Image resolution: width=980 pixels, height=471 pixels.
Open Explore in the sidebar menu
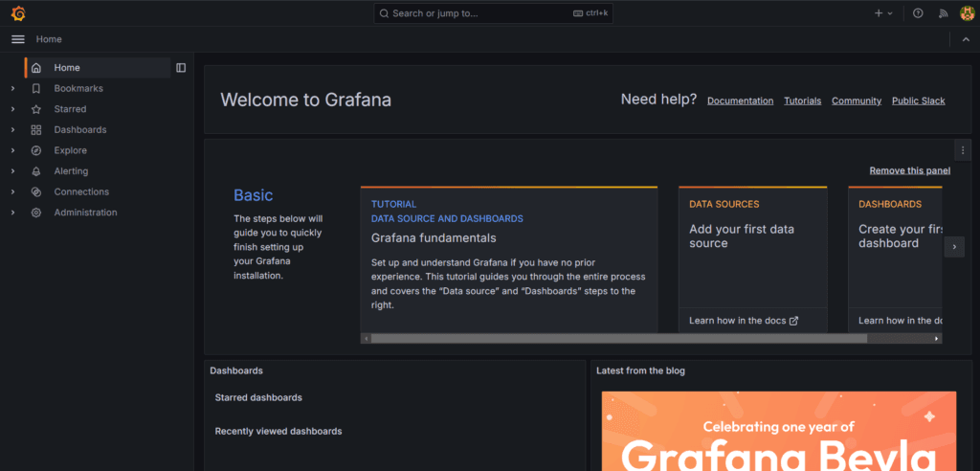pyautogui.click(x=70, y=150)
